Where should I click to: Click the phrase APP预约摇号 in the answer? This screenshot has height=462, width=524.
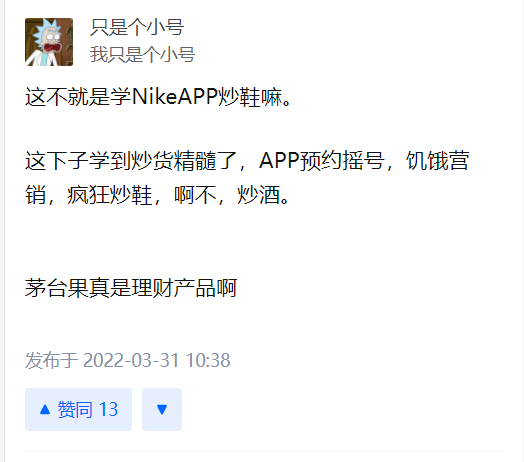pyautogui.click(x=321, y=161)
